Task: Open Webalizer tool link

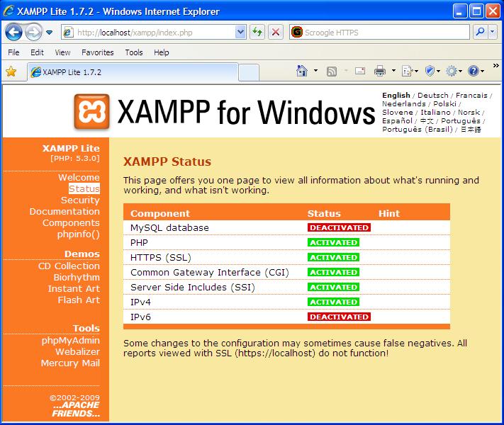Action: [77, 352]
